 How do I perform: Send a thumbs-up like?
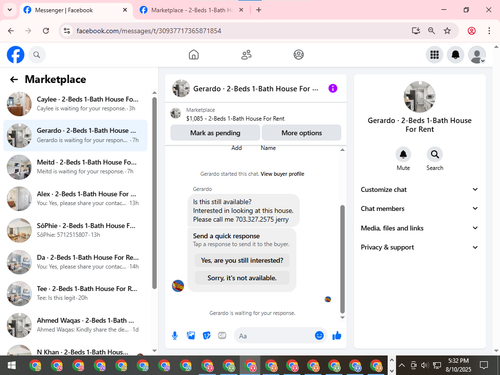[x=337, y=335]
